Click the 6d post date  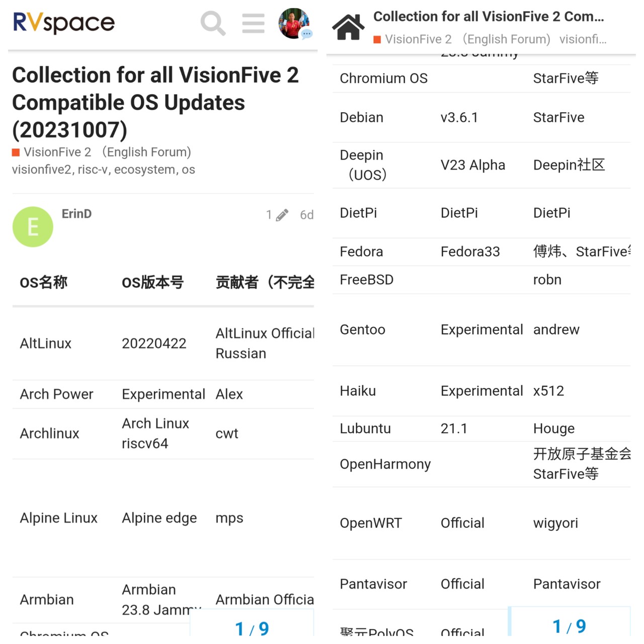(306, 215)
